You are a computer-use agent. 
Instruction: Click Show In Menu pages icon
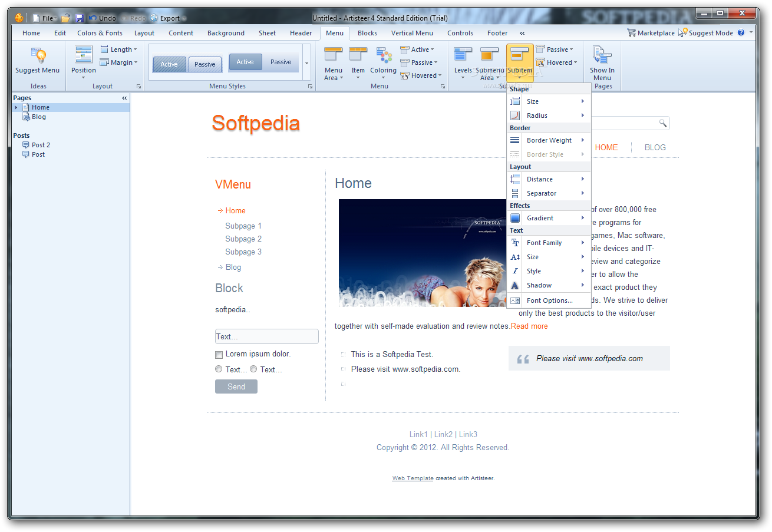click(x=602, y=55)
